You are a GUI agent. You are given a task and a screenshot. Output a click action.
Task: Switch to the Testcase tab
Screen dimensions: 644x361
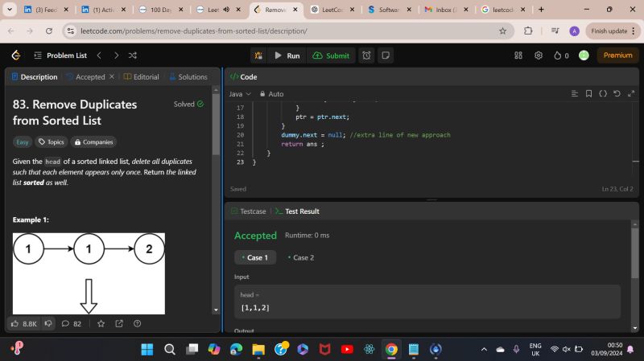coord(249,211)
